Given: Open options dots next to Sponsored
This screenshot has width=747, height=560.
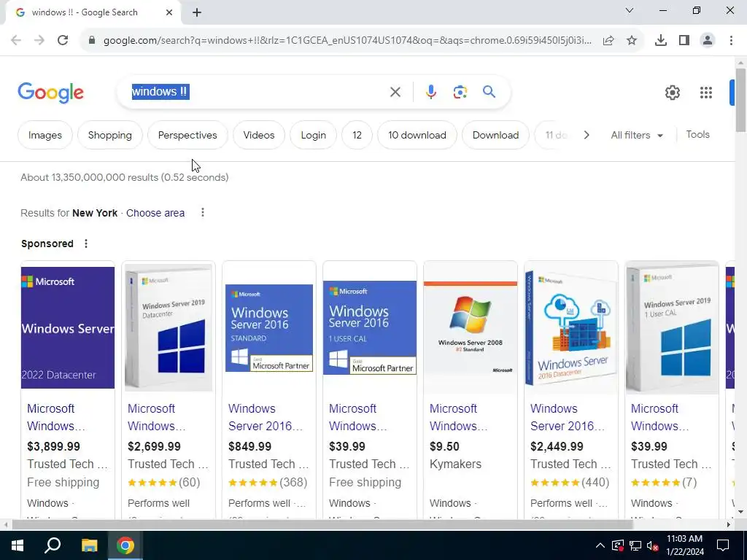Looking at the screenshot, I should pos(86,244).
